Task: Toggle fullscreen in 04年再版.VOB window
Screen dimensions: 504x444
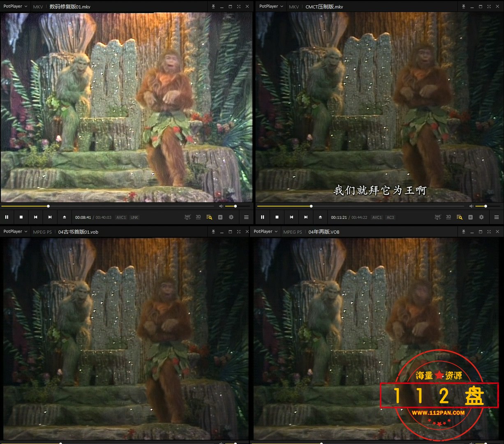Action: point(489,232)
